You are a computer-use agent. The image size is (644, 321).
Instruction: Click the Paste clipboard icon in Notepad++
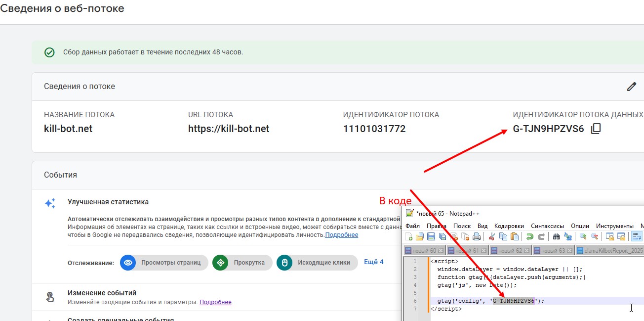click(x=515, y=236)
